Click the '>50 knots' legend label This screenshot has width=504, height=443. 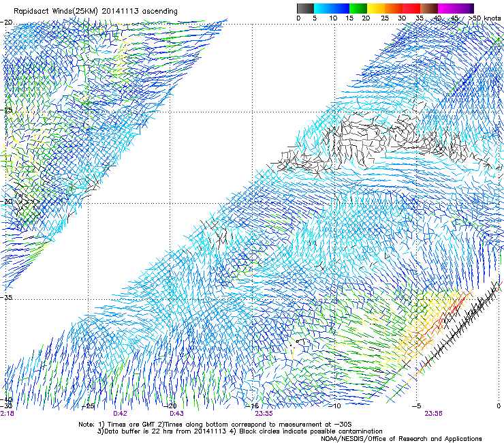click(484, 18)
